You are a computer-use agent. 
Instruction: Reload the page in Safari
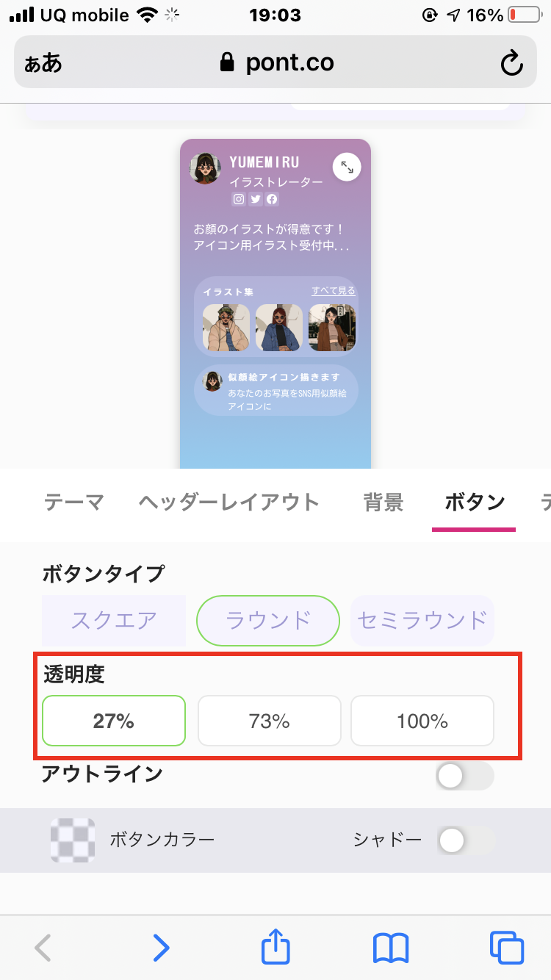coord(511,63)
